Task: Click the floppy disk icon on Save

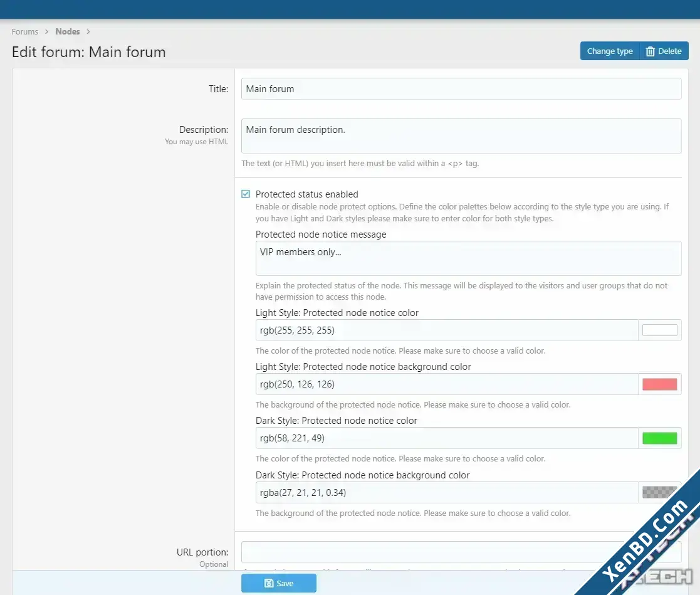Action: (x=269, y=583)
